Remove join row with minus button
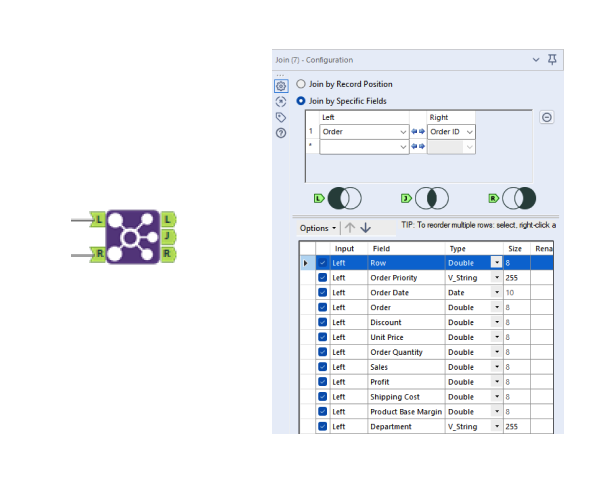 click(x=547, y=117)
